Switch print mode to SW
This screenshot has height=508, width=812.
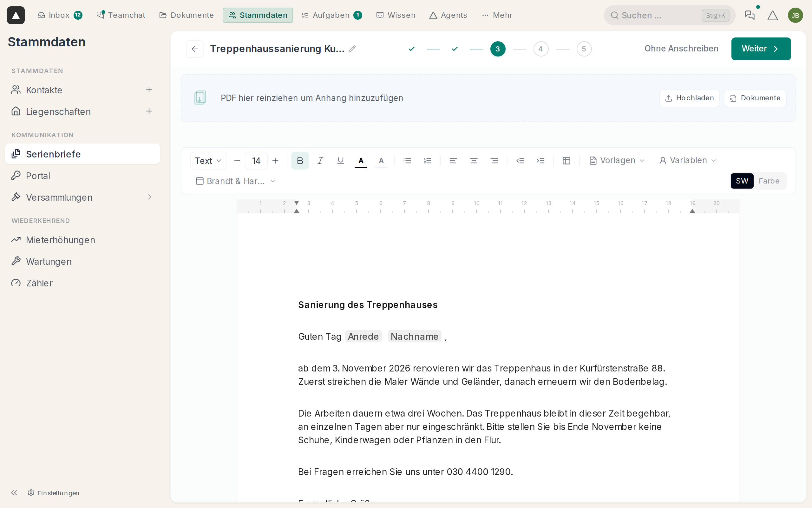point(742,181)
